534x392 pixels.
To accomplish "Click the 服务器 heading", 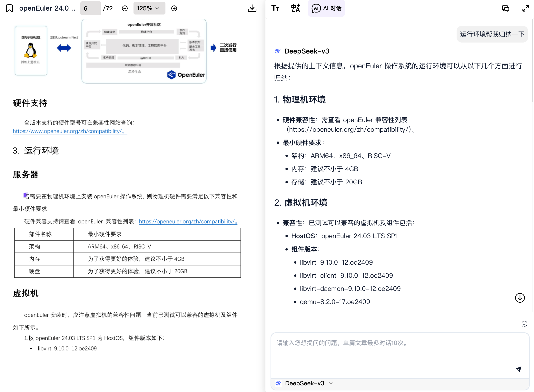I will pyautogui.click(x=26, y=174).
